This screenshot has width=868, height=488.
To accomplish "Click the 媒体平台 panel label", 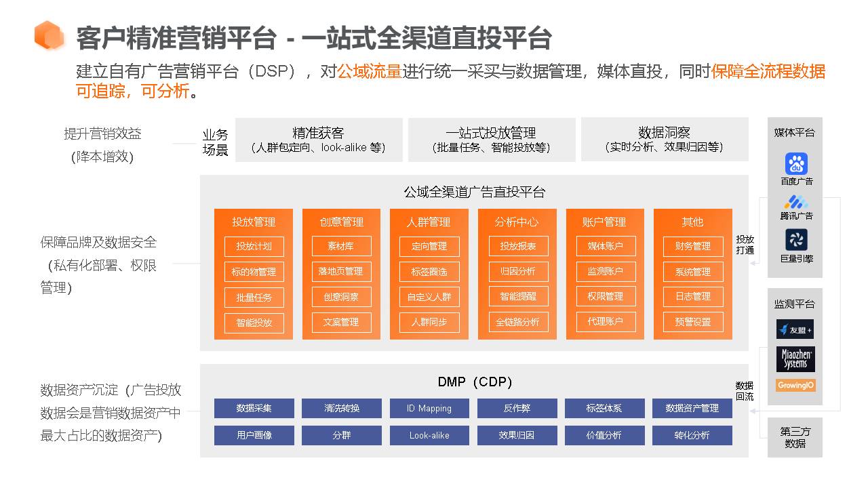I will (x=795, y=133).
